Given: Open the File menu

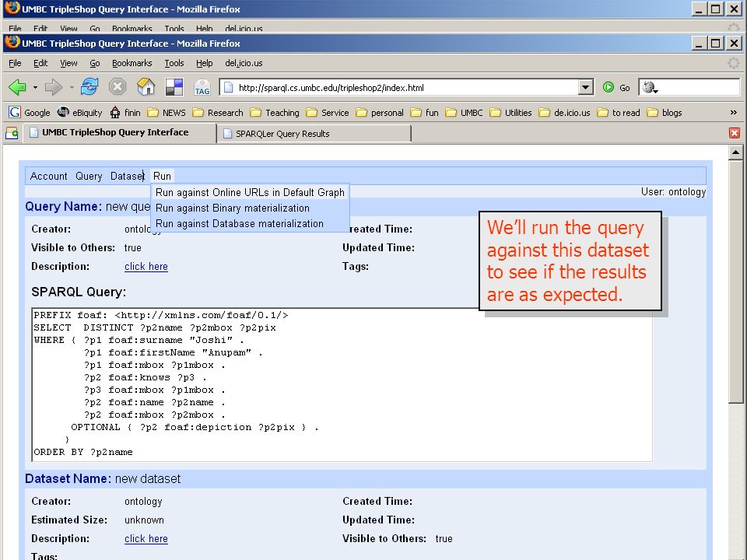Looking at the screenshot, I should pos(15,63).
